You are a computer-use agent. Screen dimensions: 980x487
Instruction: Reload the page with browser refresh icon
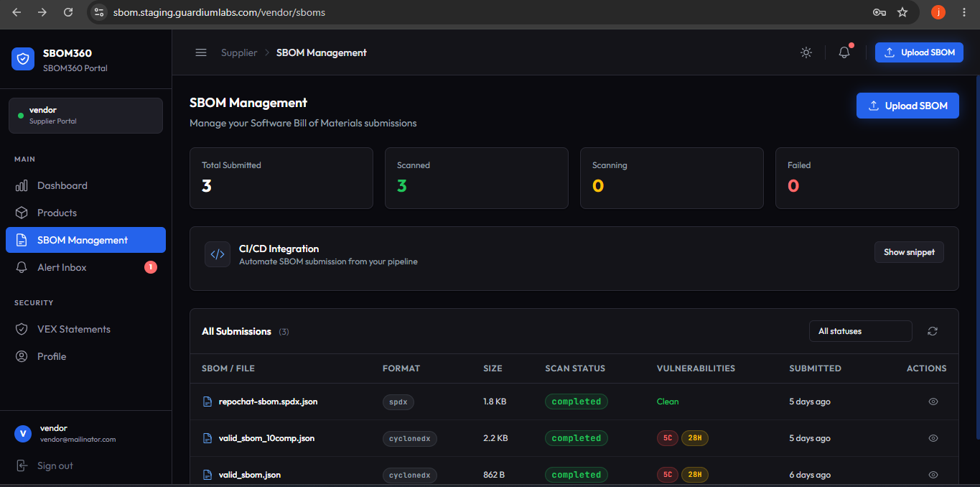(68, 12)
